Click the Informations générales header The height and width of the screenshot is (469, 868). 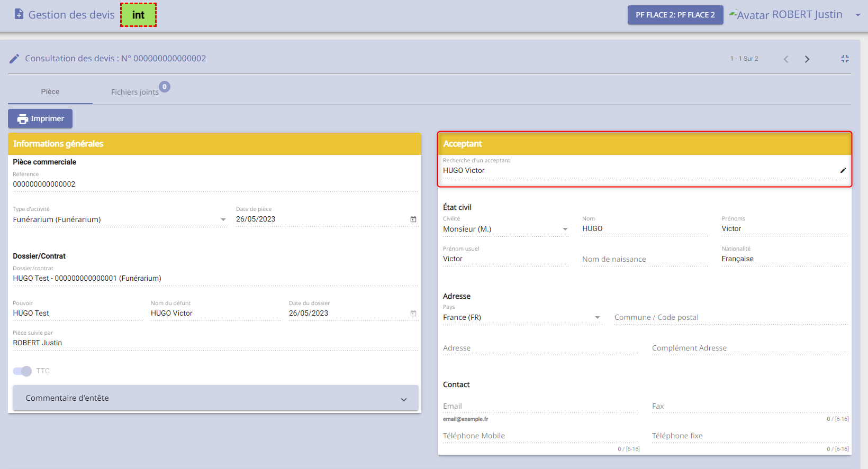tap(214, 144)
